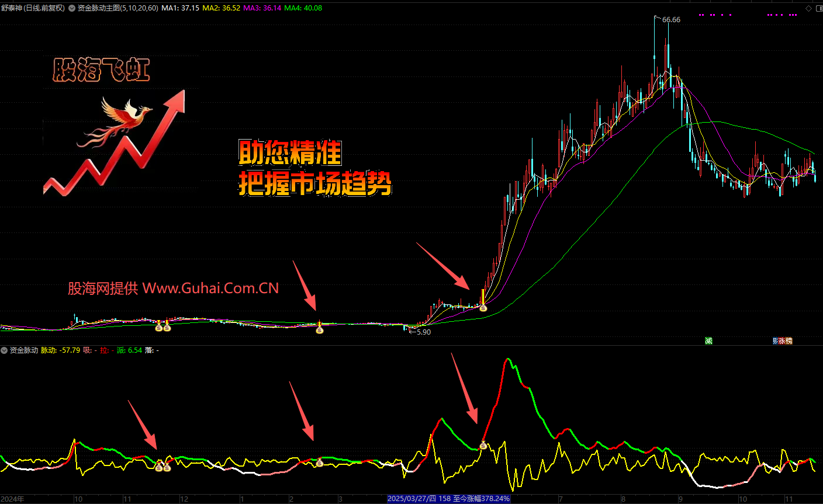
Task: Click the money bag marker near February
Action: click(319, 330)
